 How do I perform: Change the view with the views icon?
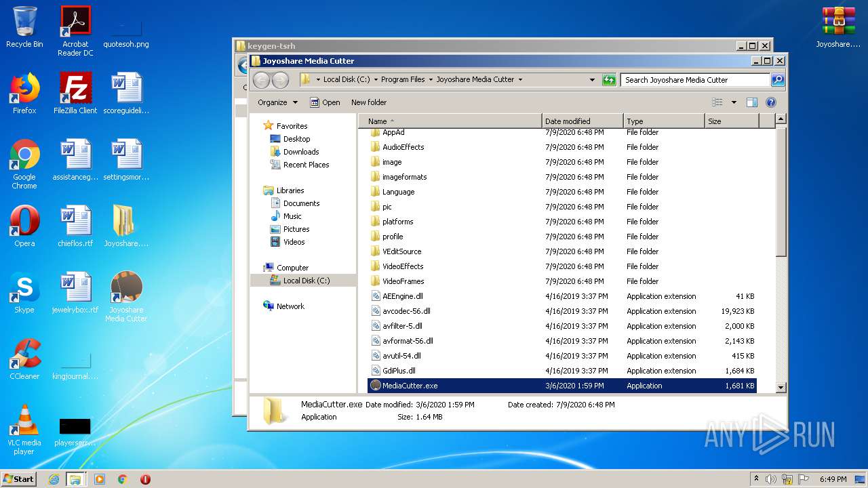pos(717,102)
